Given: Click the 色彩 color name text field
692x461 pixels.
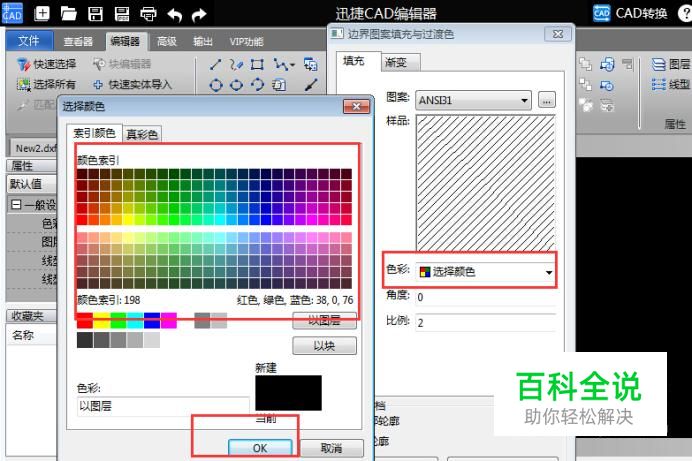Looking at the screenshot, I should [163, 406].
